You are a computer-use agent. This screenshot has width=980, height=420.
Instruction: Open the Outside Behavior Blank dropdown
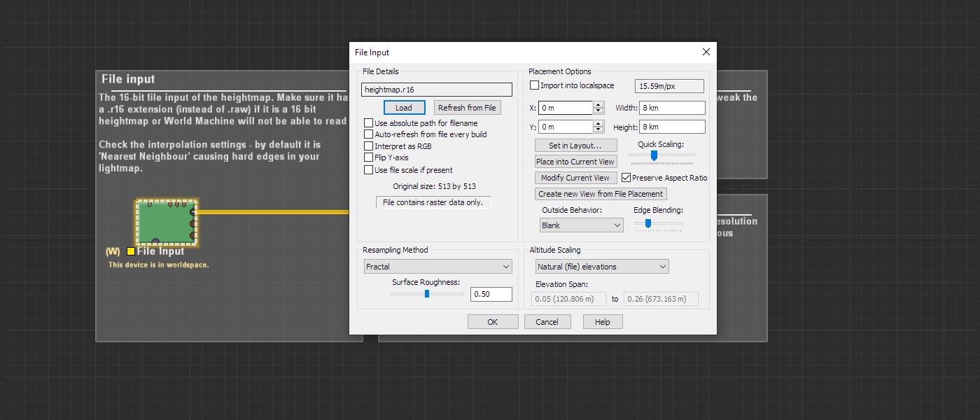click(582, 225)
